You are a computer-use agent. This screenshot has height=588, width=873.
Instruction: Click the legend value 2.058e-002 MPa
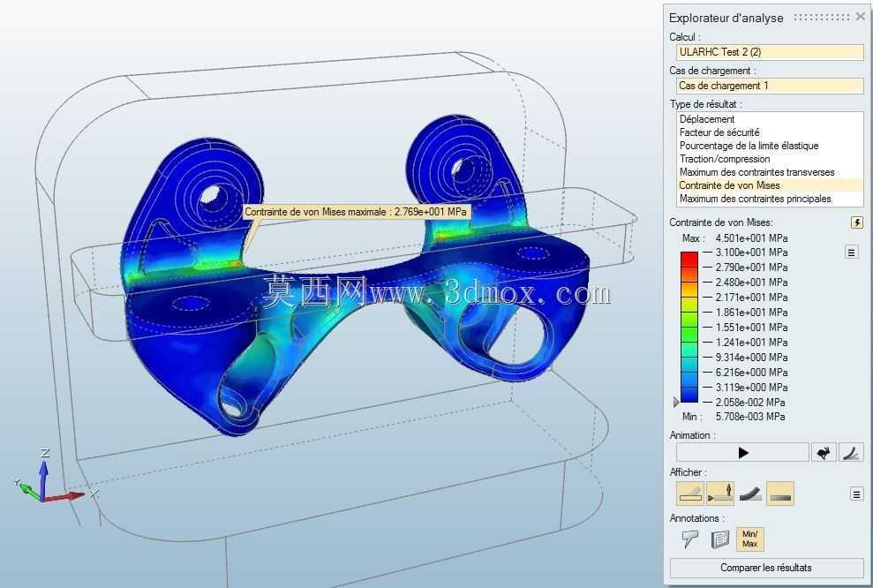click(750, 402)
